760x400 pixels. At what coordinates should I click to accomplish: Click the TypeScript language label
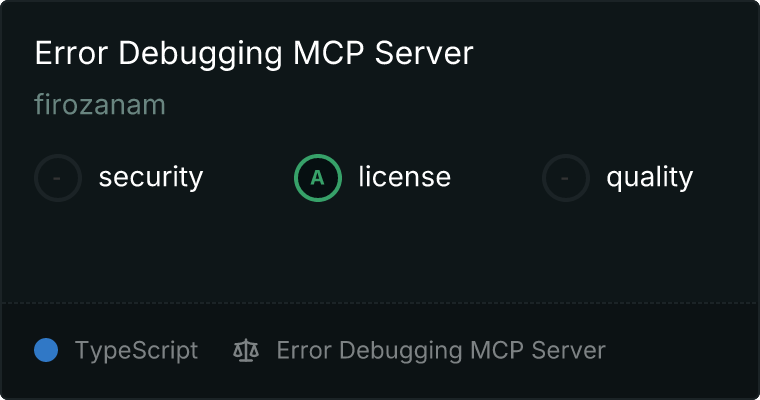click(136, 351)
